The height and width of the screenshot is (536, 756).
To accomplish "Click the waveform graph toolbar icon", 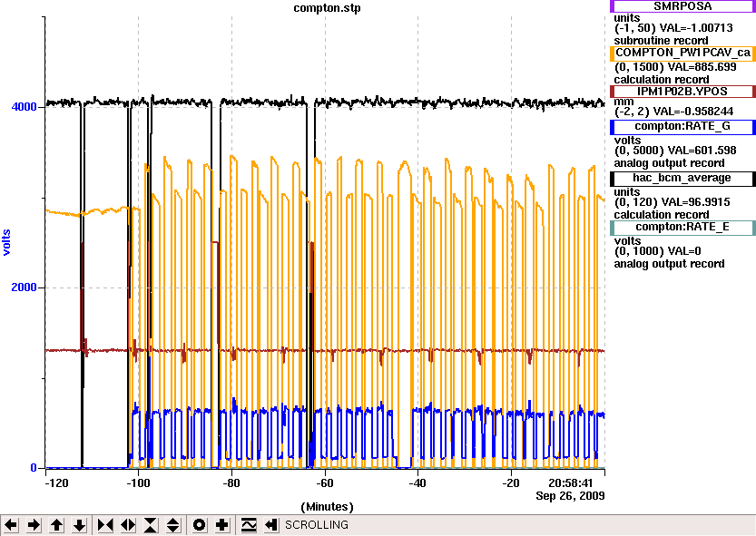I will (249, 525).
